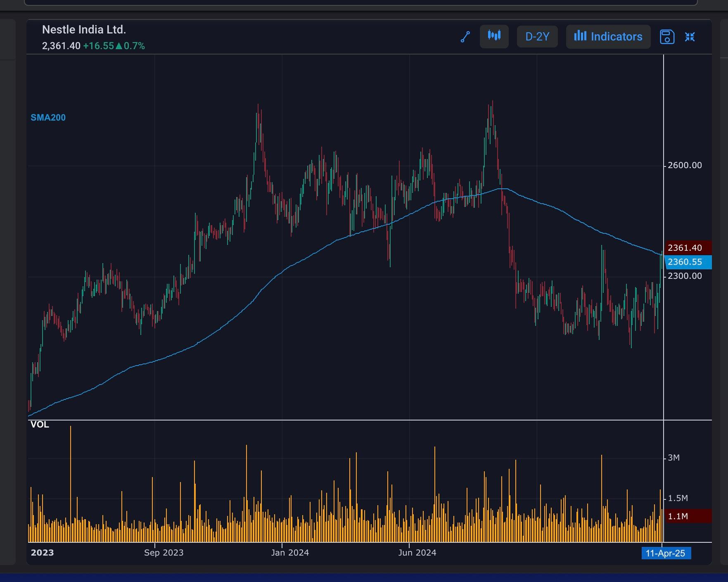Click the +16.55 price change value
Screen dimensions: 728x582
(98, 46)
